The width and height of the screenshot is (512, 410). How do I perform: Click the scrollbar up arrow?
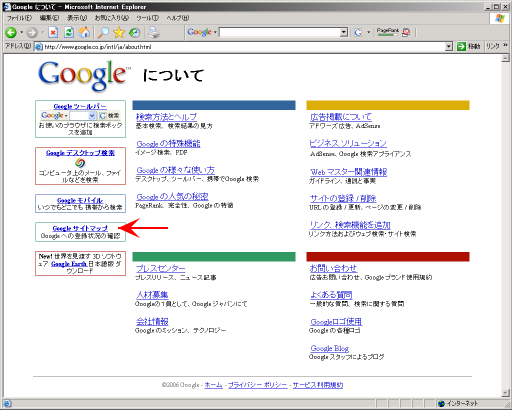(505, 58)
